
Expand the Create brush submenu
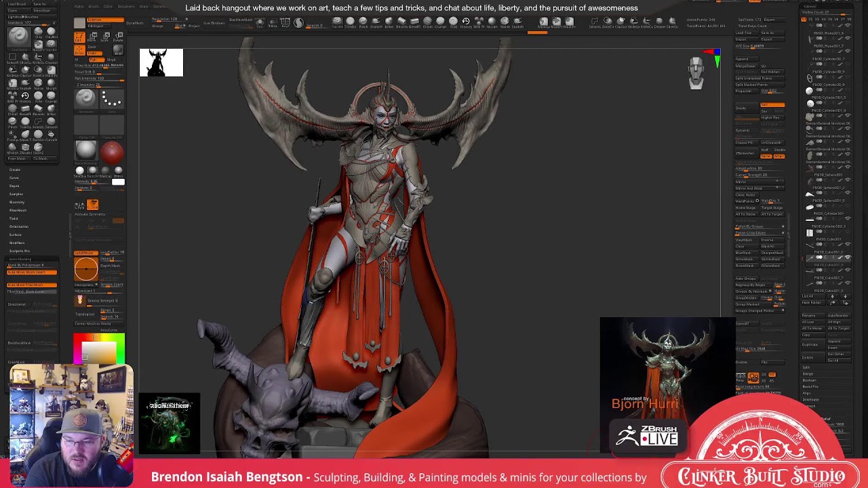coord(15,170)
